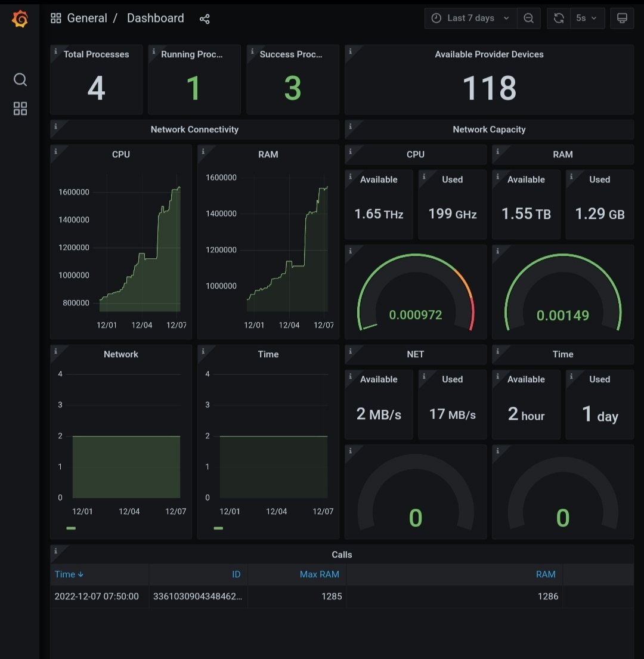Click the 1.55 TB RAM available value
This screenshot has width=644, height=659.
coord(526,214)
